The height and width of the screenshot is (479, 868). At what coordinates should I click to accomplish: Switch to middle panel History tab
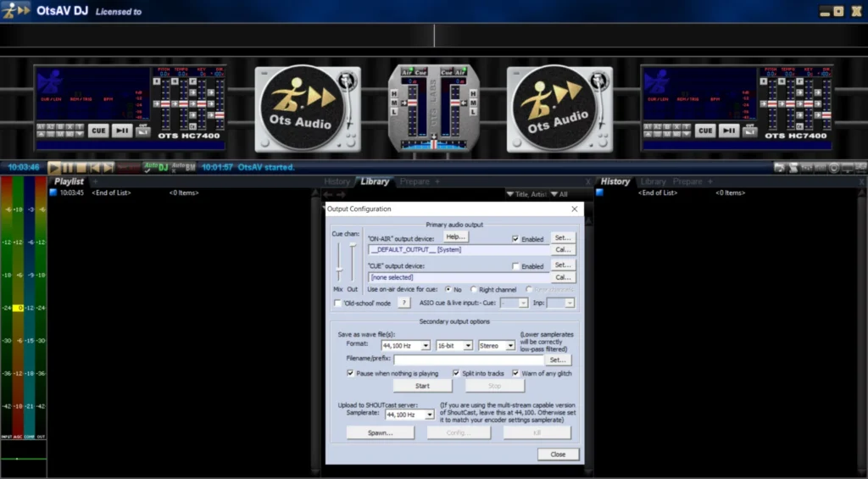(x=337, y=181)
